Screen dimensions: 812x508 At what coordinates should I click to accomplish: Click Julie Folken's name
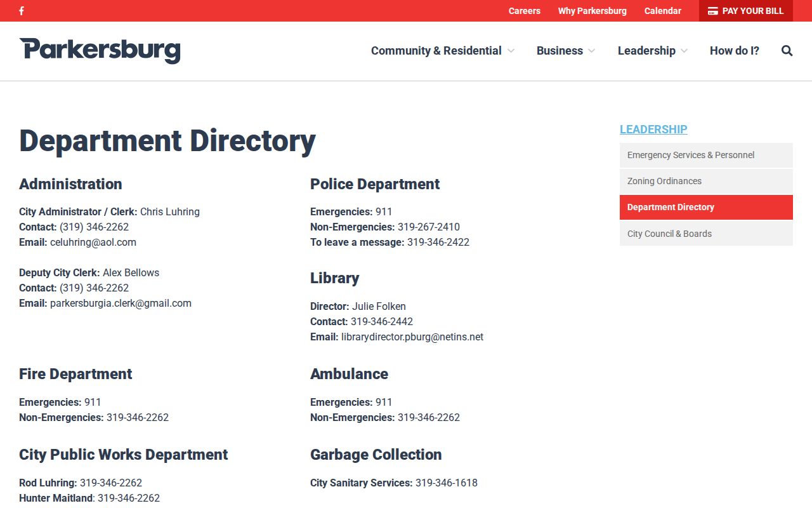379,306
